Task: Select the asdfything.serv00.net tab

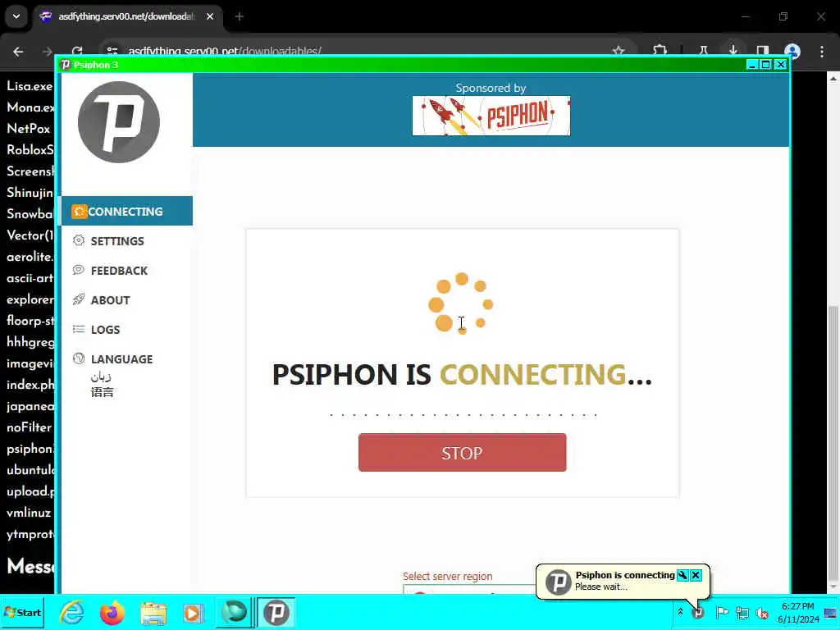Action: pos(127,16)
